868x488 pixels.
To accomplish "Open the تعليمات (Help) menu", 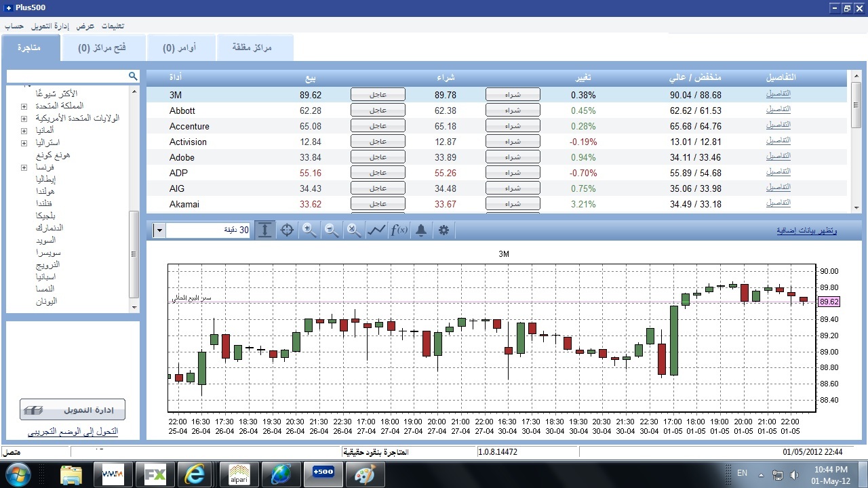I will 113,26.
